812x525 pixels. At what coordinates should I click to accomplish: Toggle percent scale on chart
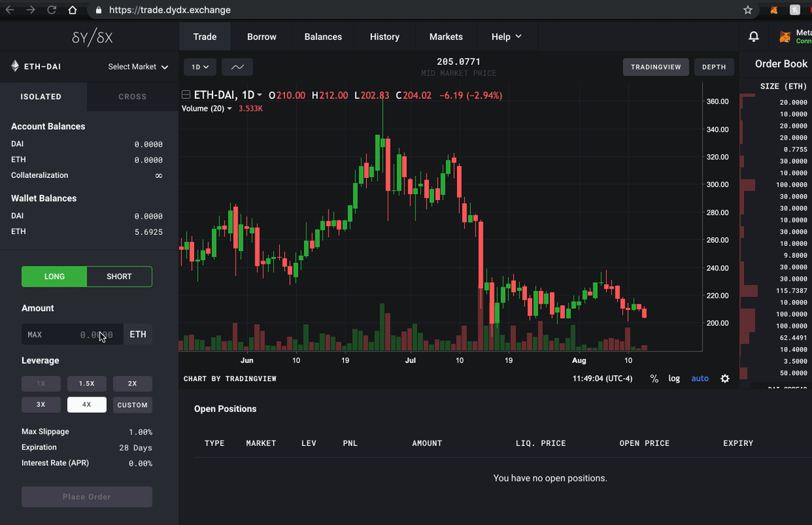[654, 379]
